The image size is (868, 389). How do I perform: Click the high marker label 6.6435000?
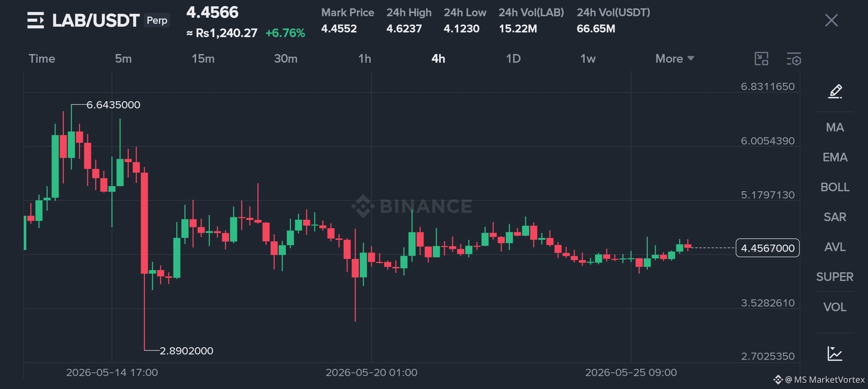[113, 105]
